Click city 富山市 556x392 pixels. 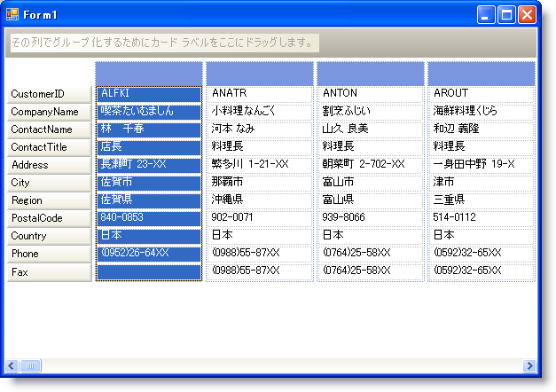(371, 183)
